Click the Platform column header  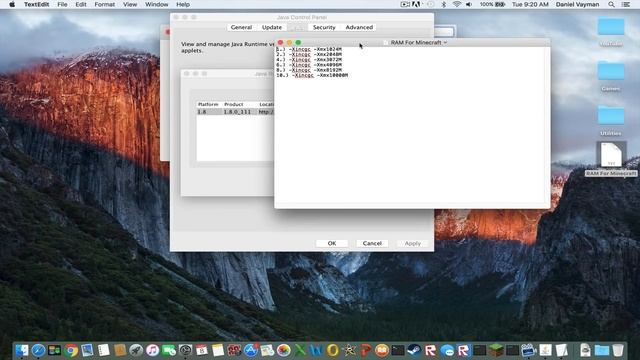coord(208,104)
